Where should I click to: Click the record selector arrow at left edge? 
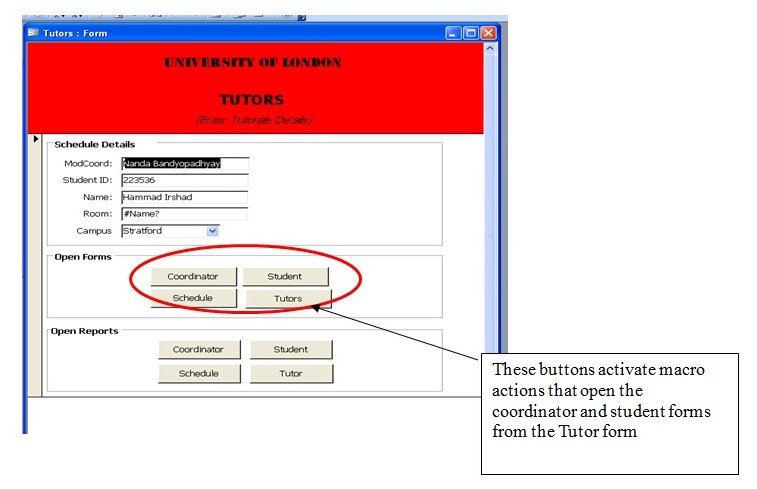click(36, 139)
